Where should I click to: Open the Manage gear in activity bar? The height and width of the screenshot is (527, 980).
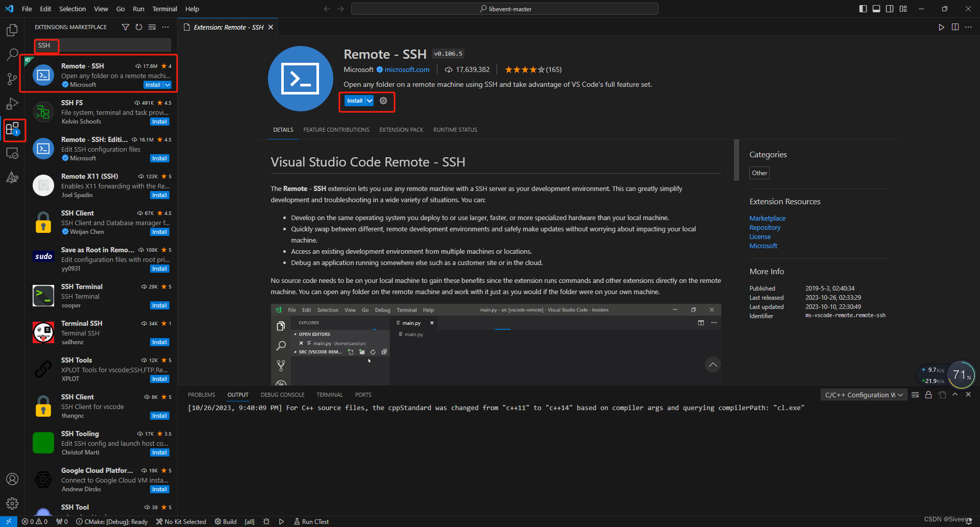tap(12, 504)
